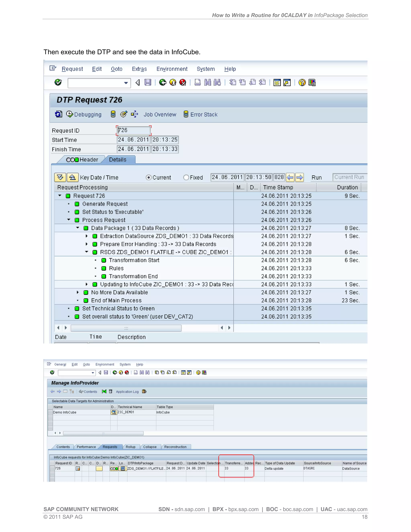Open Rollup tab
The image size is (411, 532).
pyautogui.click(x=130, y=447)
